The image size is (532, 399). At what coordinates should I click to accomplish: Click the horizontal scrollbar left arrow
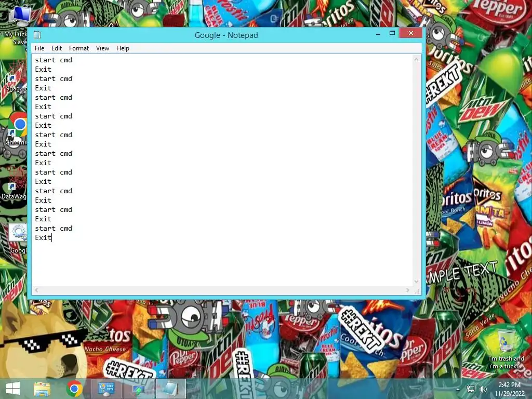[37, 290]
